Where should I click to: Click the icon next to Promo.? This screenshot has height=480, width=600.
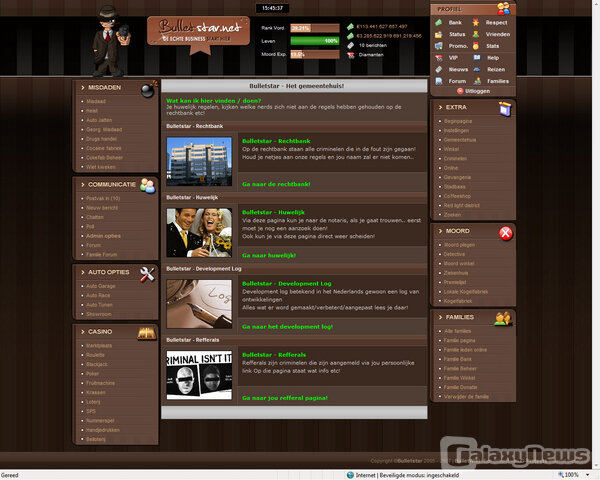(439, 46)
